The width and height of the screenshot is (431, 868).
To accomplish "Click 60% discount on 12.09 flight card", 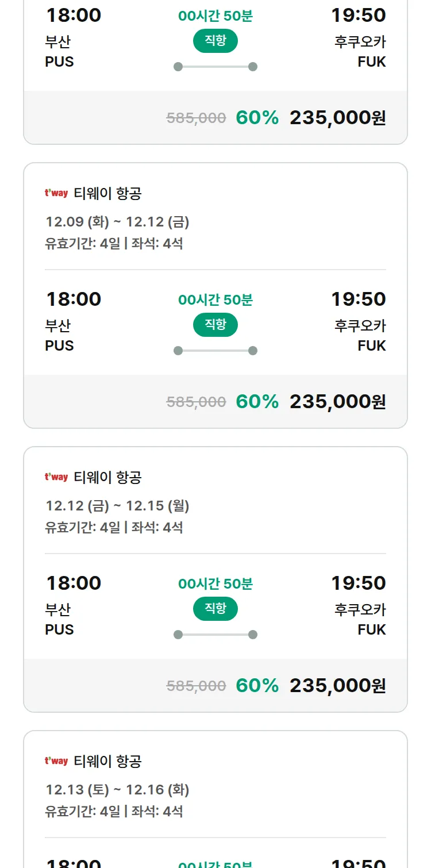I will (257, 401).
